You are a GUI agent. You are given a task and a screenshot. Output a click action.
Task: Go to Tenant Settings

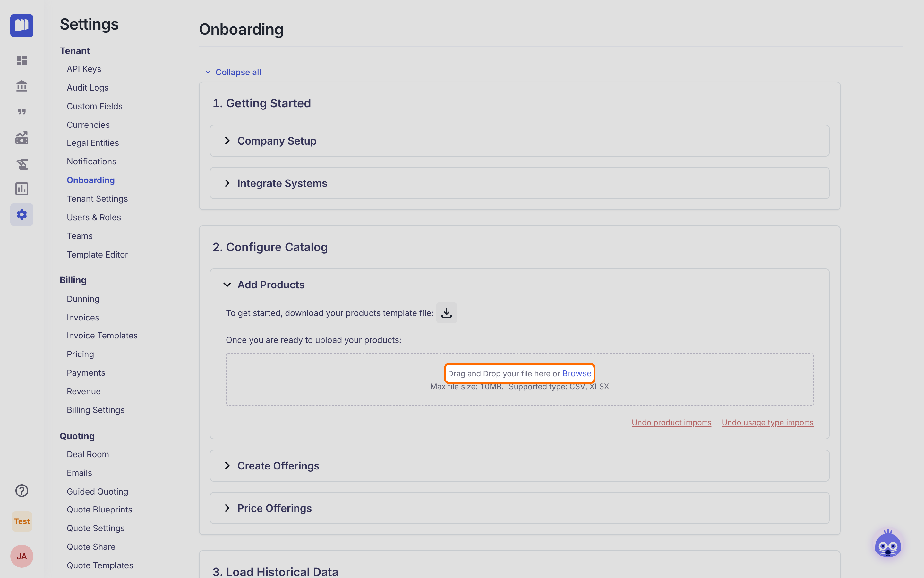pos(97,199)
